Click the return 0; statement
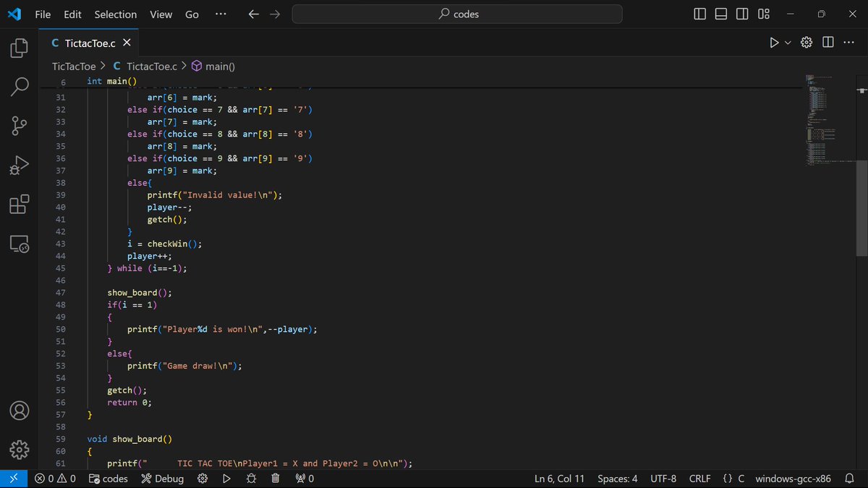The height and width of the screenshot is (488, 868). 129,403
